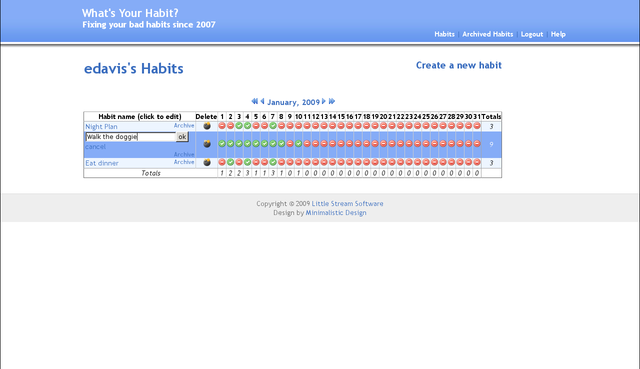The height and width of the screenshot is (369, 640).
Task: Archive the Walk the doggie habit
Action: coord(184,154)
